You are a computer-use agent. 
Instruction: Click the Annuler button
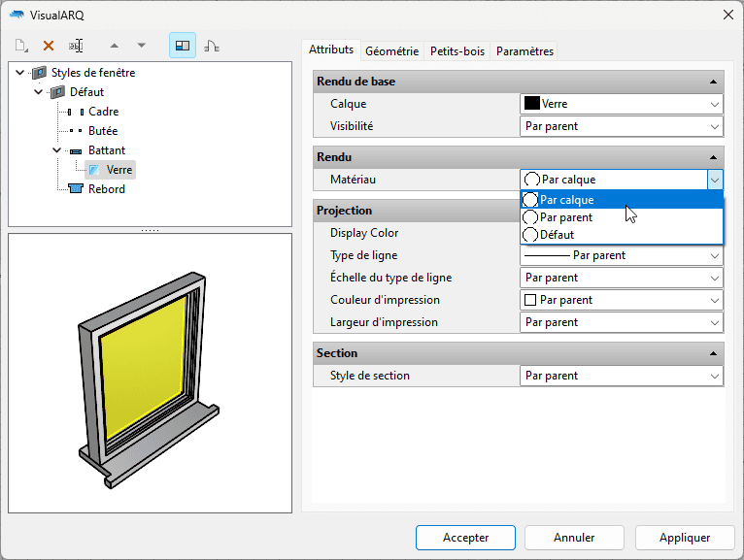pyautogui.click(x=574, y=538)
